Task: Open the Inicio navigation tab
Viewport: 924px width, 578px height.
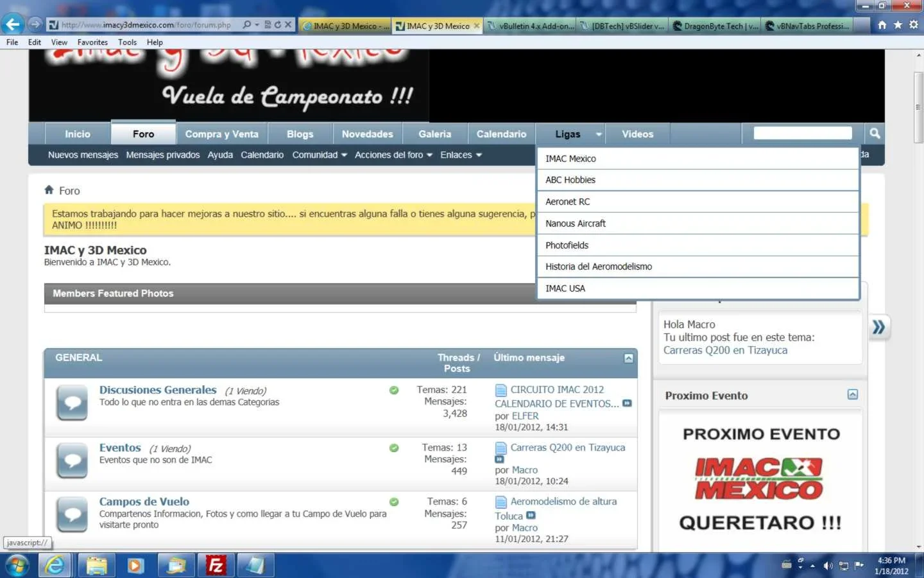Action: pos(78,134)
